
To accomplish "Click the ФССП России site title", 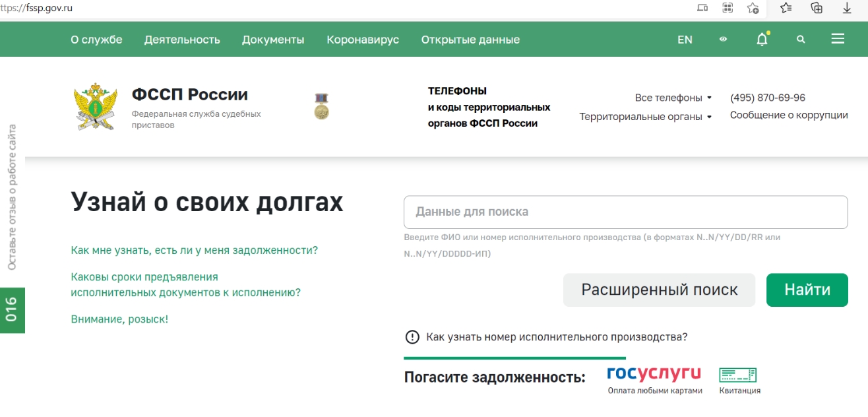I will 190,95.
